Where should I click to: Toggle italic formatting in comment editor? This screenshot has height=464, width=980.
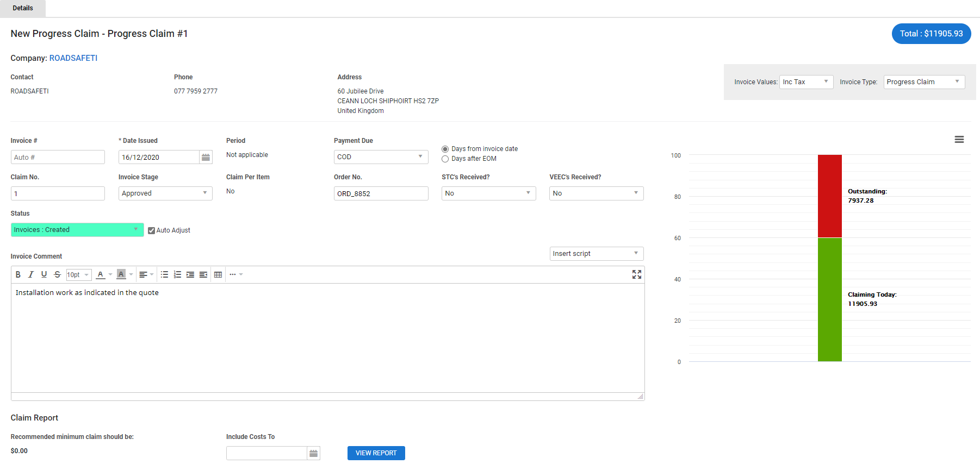(x=31, y=274)
